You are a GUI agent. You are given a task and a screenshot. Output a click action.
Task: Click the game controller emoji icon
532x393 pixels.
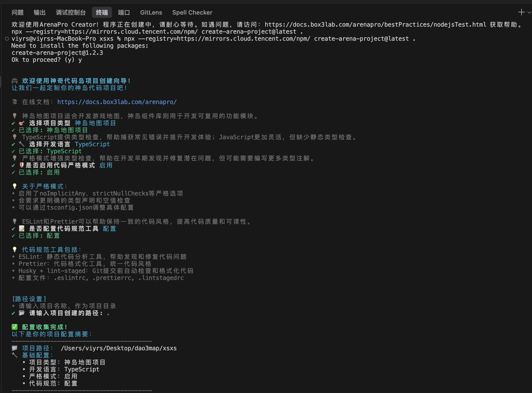15,81
